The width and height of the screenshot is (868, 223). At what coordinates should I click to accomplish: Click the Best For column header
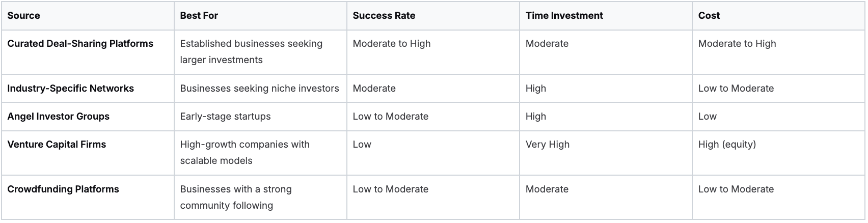(x=199, y=16)
